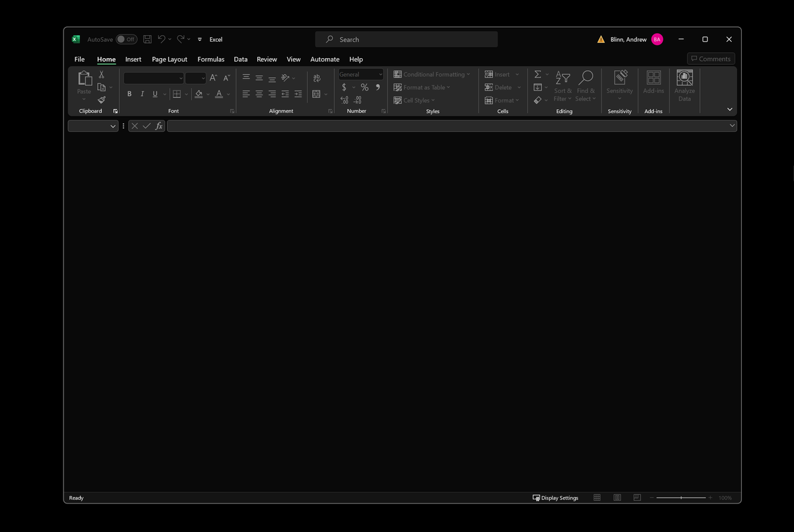Open Format as Table dropdown
The width and height of the screenshot is (794, 532).
tap(421, 87)
